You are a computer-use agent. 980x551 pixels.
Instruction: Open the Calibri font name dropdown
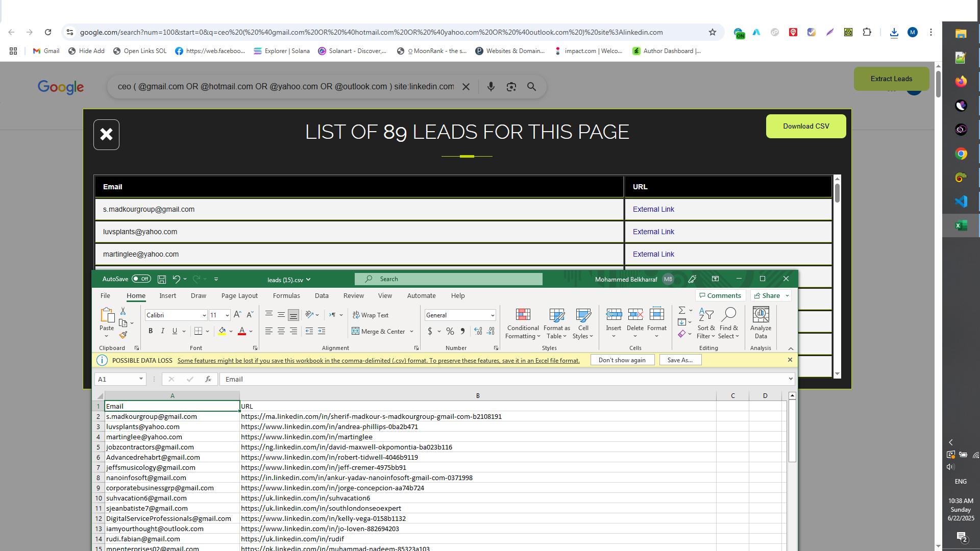click(204, 315)
